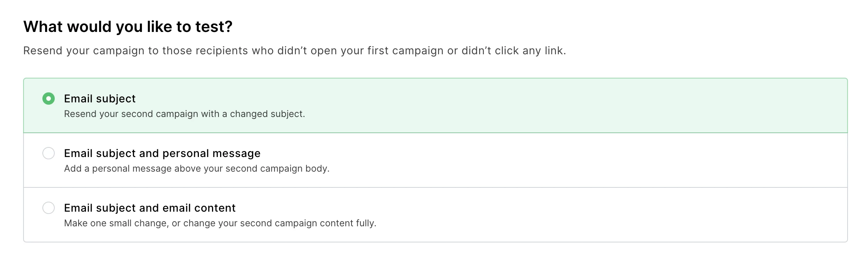Image resolution: width=868 pixels, height=264 pixels.
Task: Click the "Email subject and personal message" title
Action: 162,154
